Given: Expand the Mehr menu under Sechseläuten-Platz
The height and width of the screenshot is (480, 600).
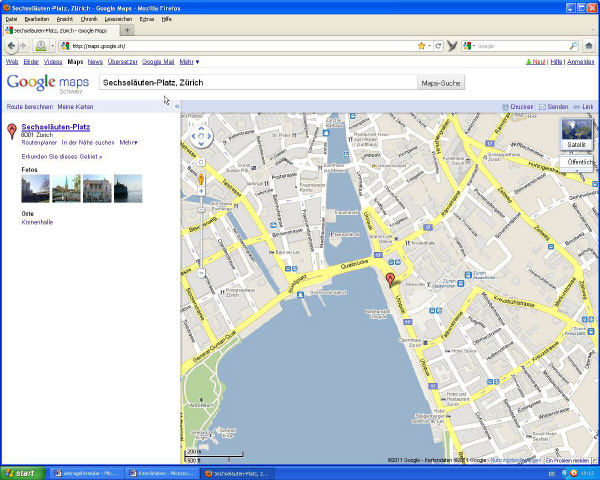Looking at the screenshot, I should (129, 142).
